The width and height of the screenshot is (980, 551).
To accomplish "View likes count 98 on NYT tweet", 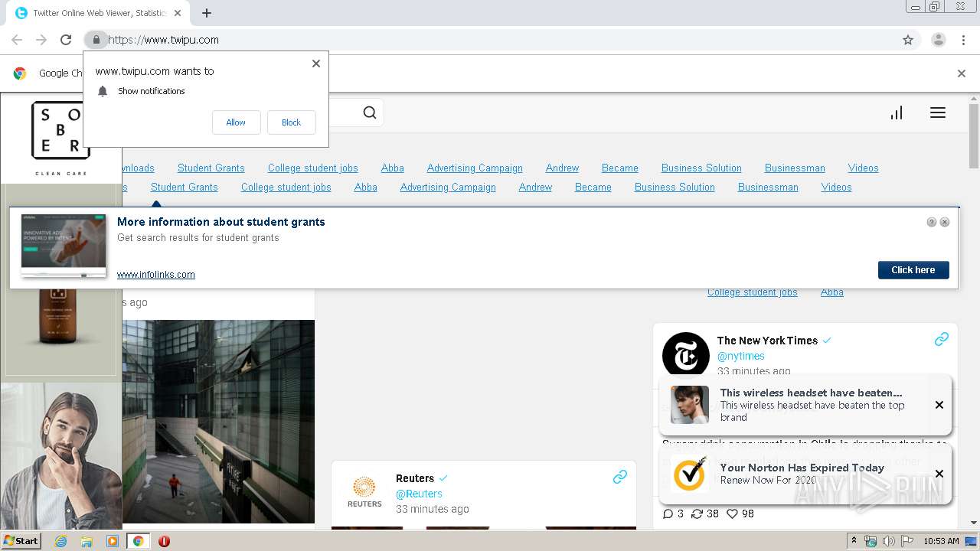I will tap(740, 514).
